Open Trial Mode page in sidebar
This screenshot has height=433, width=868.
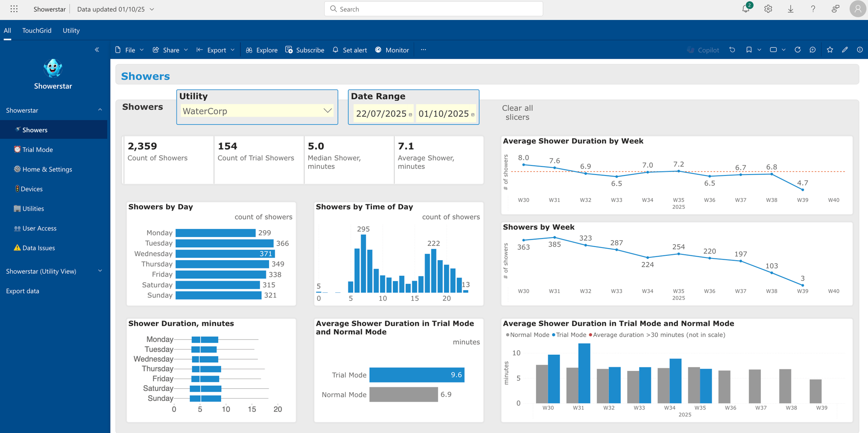37,149
